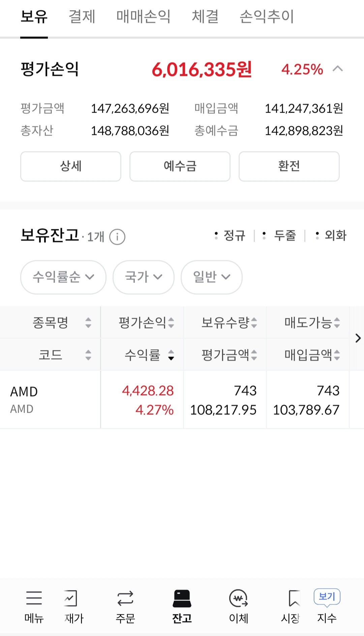Viewport: 364px width, 636px height.
Task: Tap the 잔고 balance icon
Action: tap(182, 598)
